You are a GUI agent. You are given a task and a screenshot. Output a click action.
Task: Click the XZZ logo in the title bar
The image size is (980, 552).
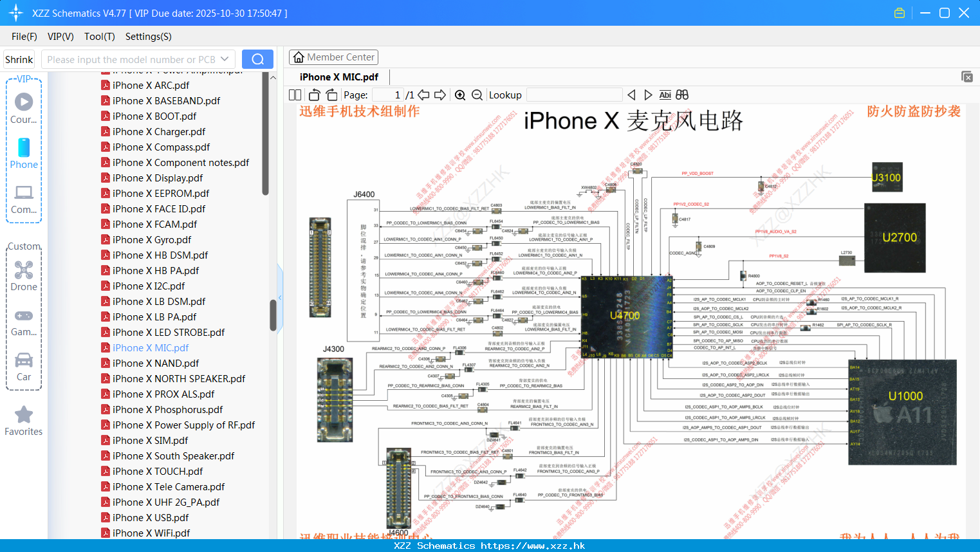point(15,13)
